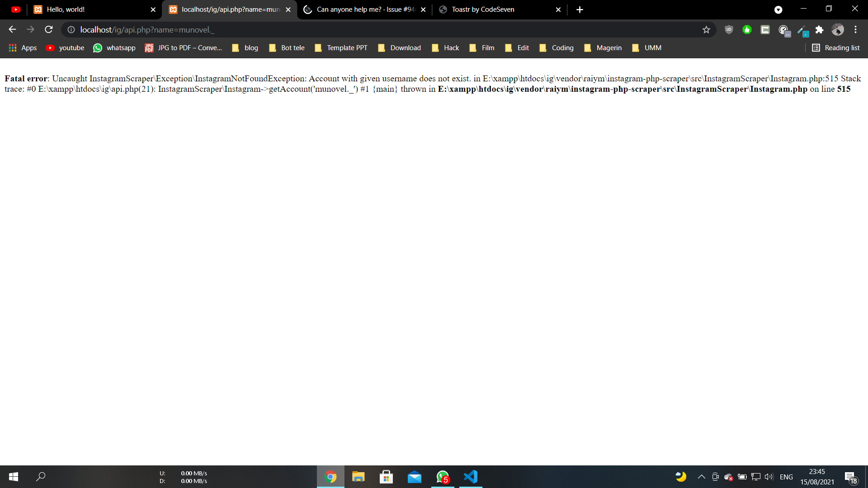Open Reading list panel
The width and height of the screenshot is (868, 488).
(x=836, y=48)
